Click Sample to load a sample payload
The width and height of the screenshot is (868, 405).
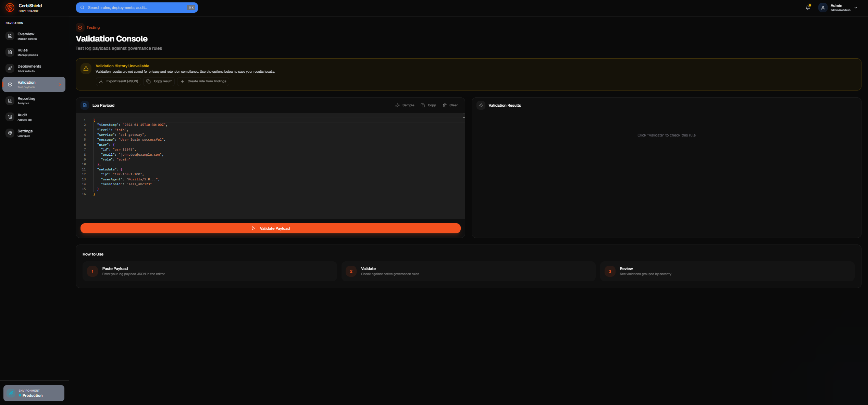pyautogui.click(x=405, y=105)
